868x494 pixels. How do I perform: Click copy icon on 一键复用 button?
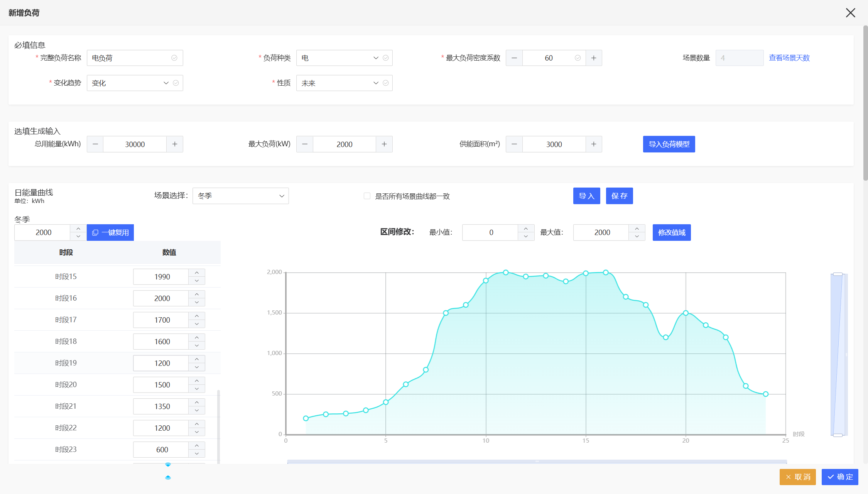95,233
